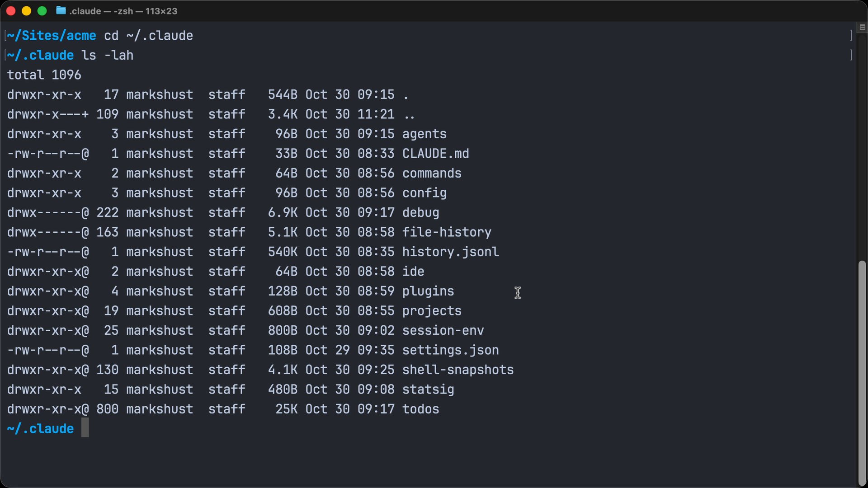Viewport: 868px width, 488px height.
Task: Close the terminal window with red button
Action: click(11, 11)
